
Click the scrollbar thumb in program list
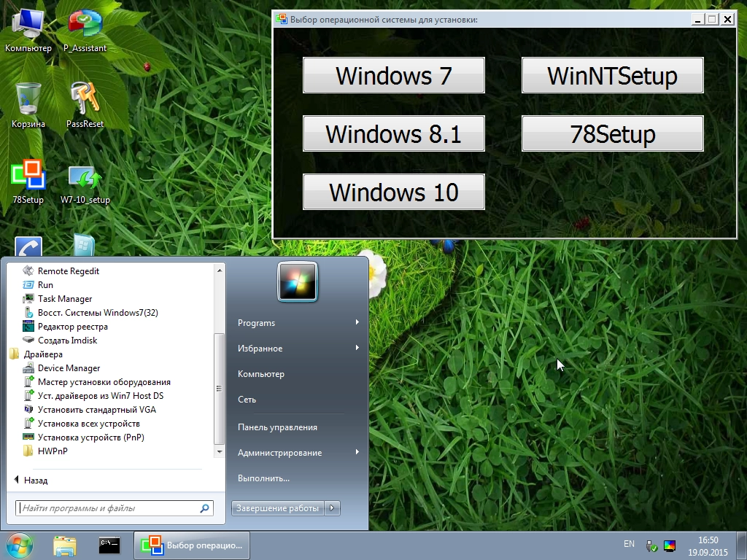(219, 388)
